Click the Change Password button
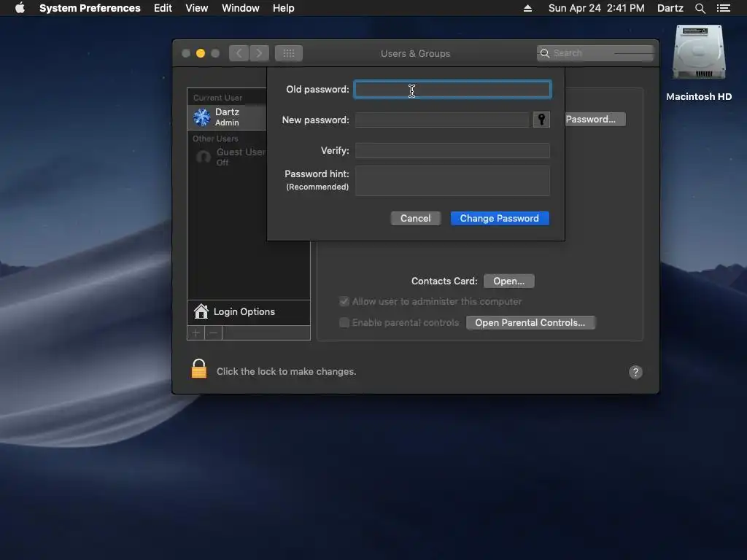Viewport: 747px width, 560px height. 500,218
